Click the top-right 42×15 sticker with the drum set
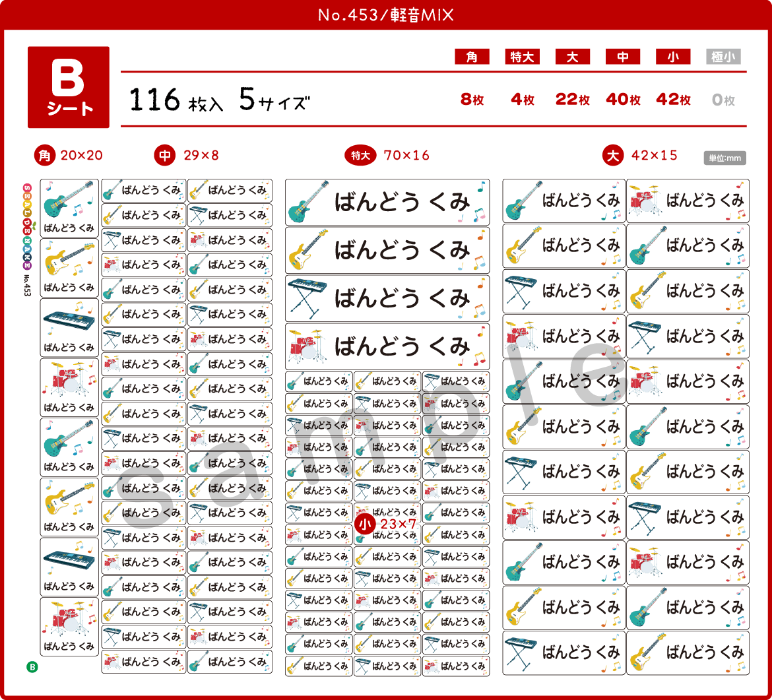This screenshot has height=700, width=772. tap(688, 201)
